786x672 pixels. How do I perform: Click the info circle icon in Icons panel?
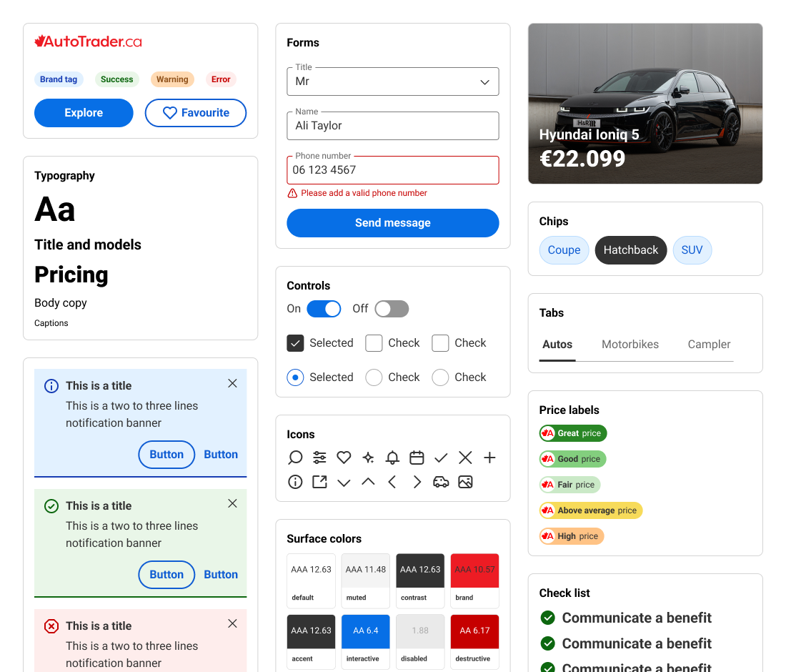tap(295, 482)
